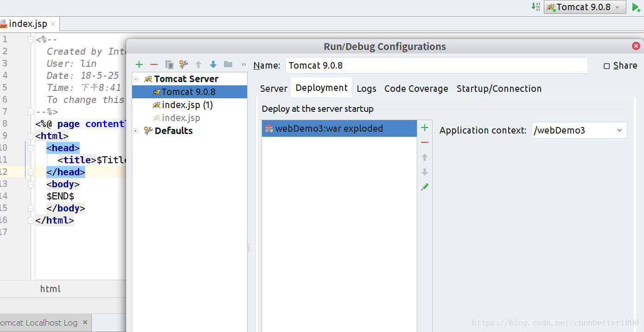Remove the selected configuration with the red minus
The width and height of the screenshot is (644, 332).
click(154, 64)
